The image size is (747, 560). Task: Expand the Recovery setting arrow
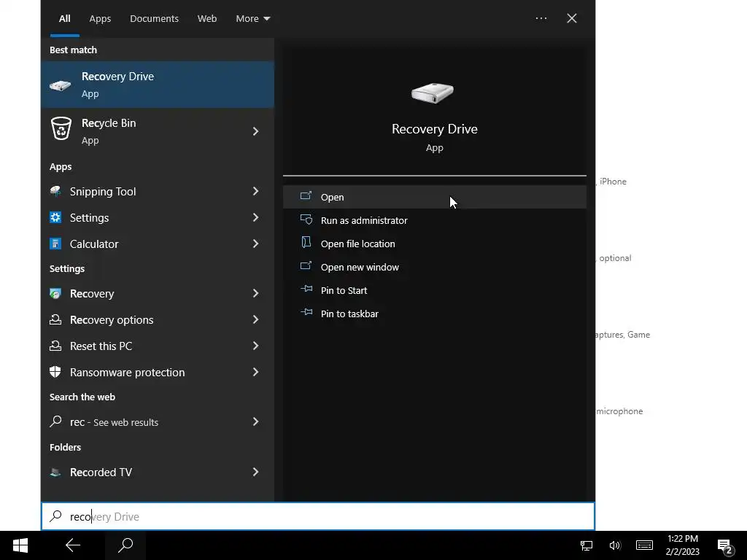256,293
